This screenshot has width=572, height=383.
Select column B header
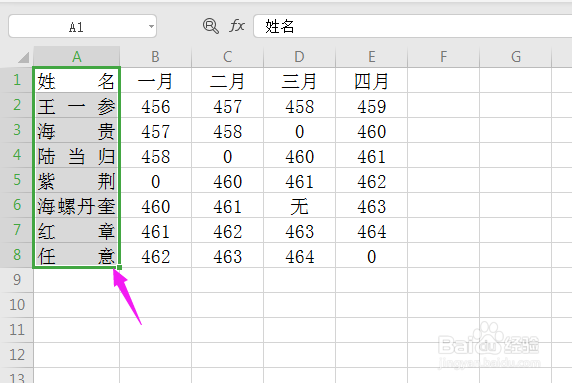(x=155, y=57)
